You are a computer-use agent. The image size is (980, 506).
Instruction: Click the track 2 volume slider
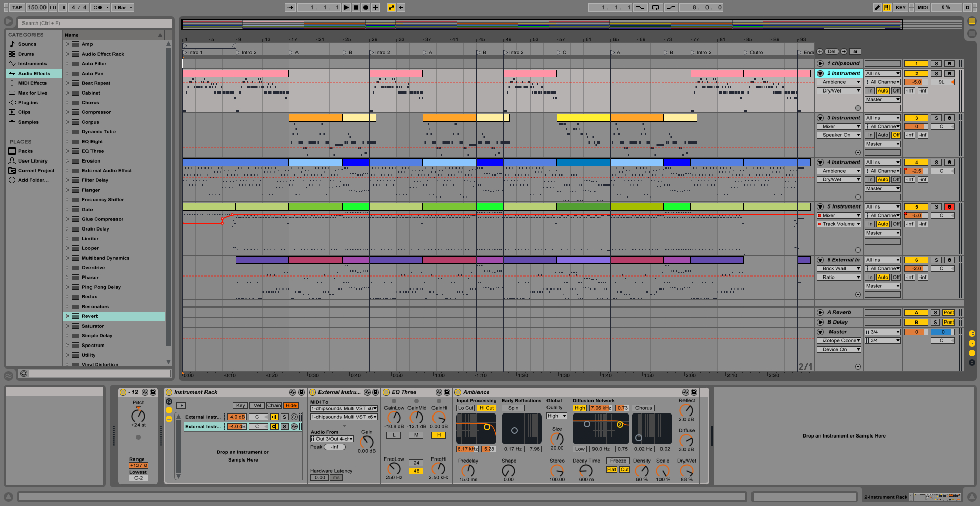916,82
